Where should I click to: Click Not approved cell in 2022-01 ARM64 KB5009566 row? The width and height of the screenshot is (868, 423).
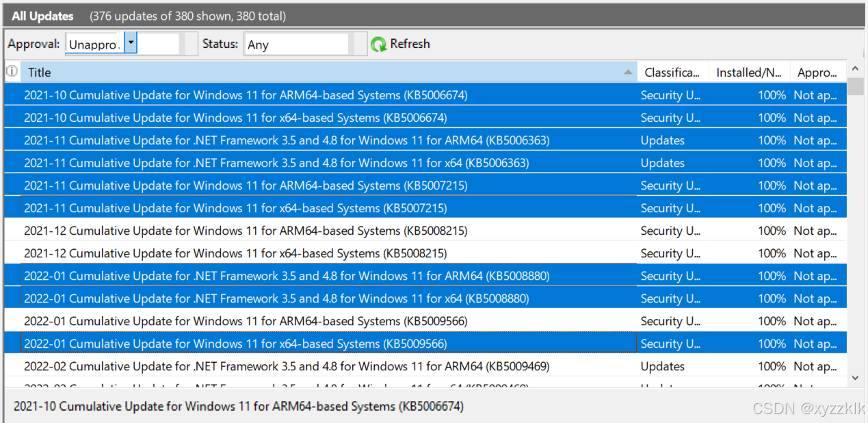815,321
